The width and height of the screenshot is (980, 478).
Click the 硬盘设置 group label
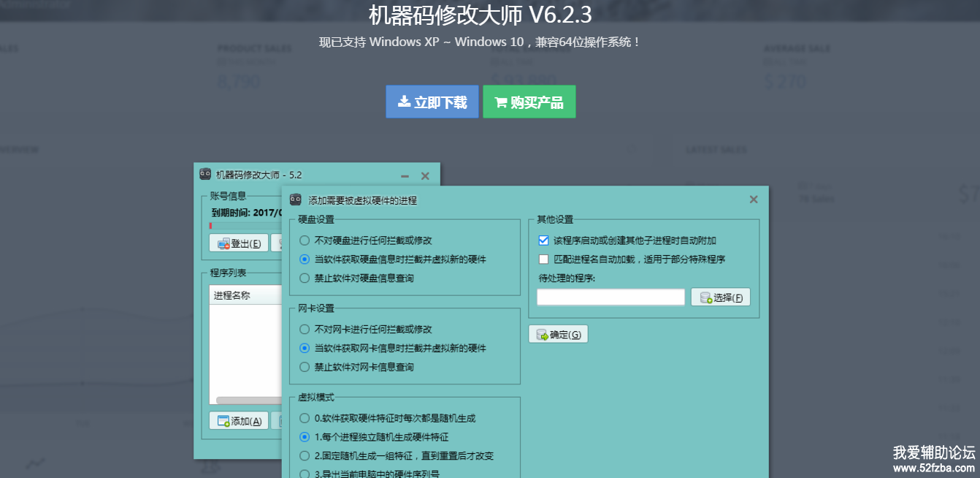click(315, 219)
